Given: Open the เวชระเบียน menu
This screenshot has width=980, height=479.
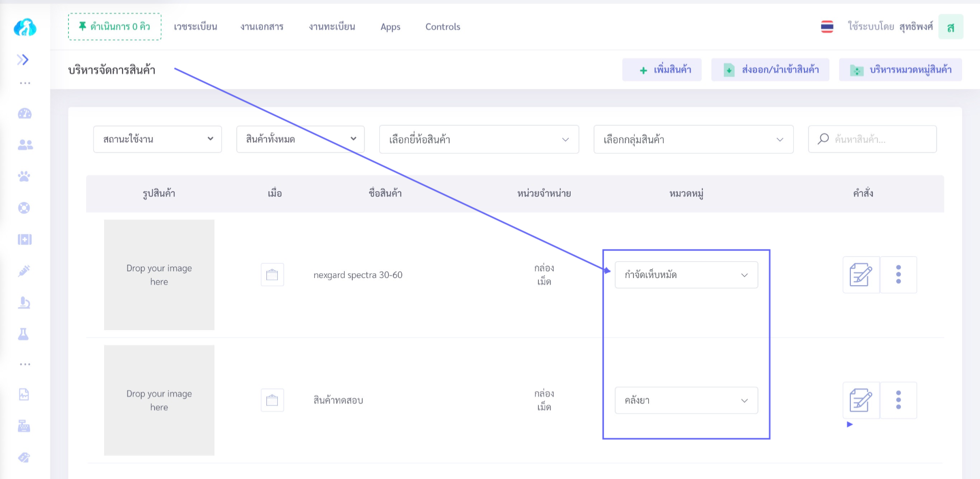Looking at the screenshot, I should pyautogui.click(x=195, y=27).
